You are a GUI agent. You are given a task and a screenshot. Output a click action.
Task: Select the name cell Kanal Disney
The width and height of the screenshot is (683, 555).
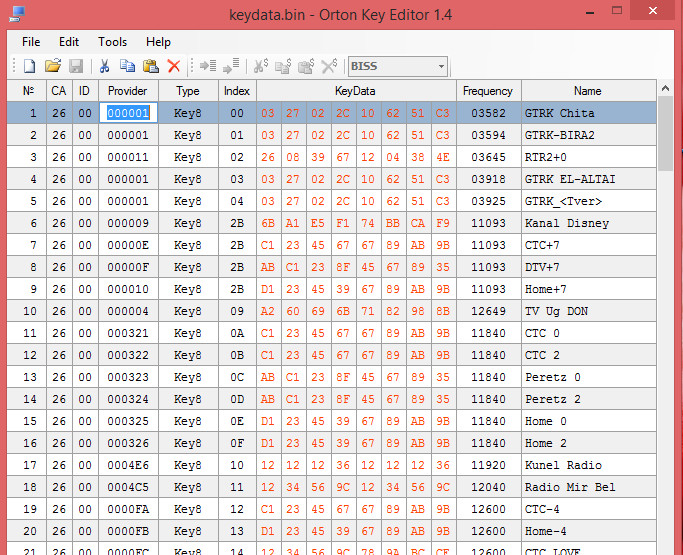[588, 223]
